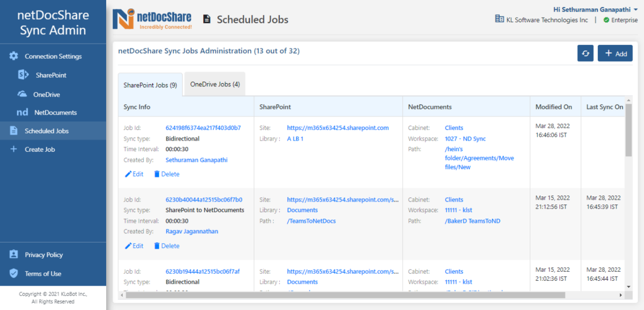Click the green Enterprise check icon
The image size is (644, 310).
point(606,20)
